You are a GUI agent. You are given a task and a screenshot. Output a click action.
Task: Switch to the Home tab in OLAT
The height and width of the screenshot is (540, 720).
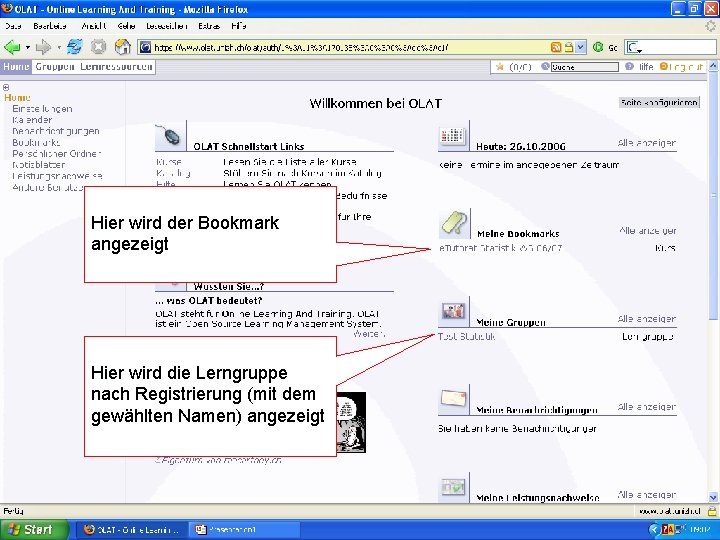[x=16, y=67]
